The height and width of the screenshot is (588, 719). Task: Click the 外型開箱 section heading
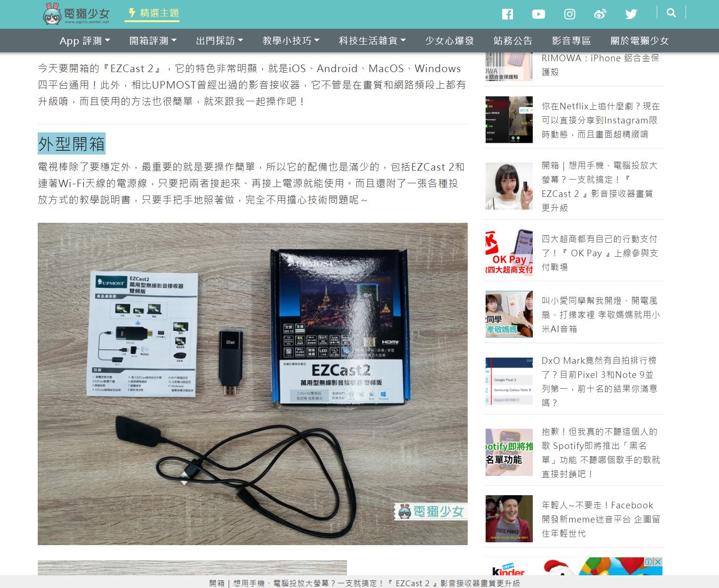pyautogui.click(x=72, y=144)
